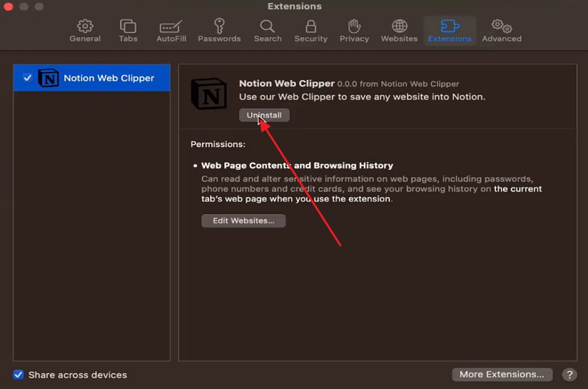Click the 'Web Page Contents and Browsing History' heading
The image size is (588, 389).
coord(297,166)
